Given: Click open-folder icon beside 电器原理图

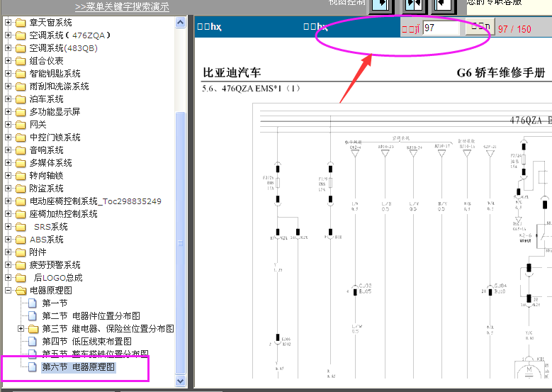Looking at the screenshot, I should [21, 291].
